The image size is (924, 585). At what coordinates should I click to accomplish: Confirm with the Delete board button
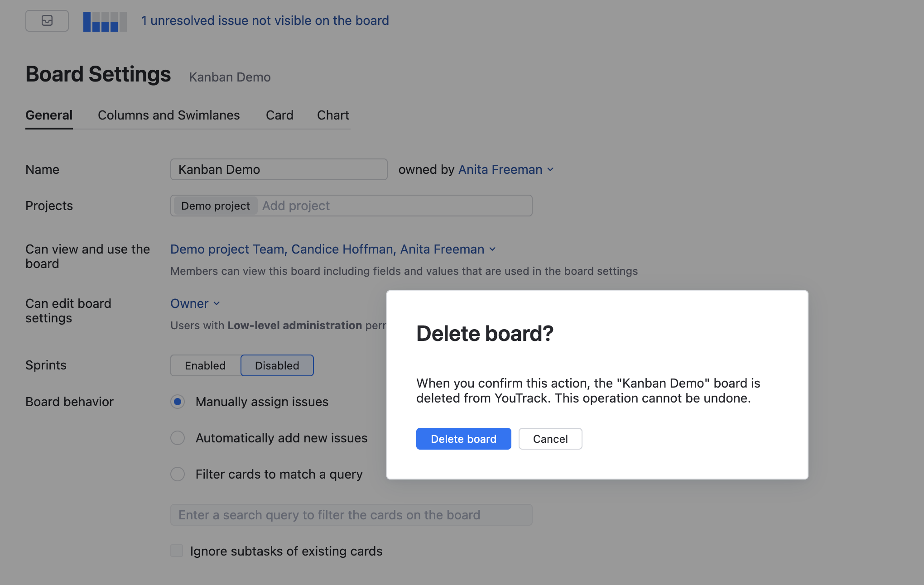click(463, 439)
